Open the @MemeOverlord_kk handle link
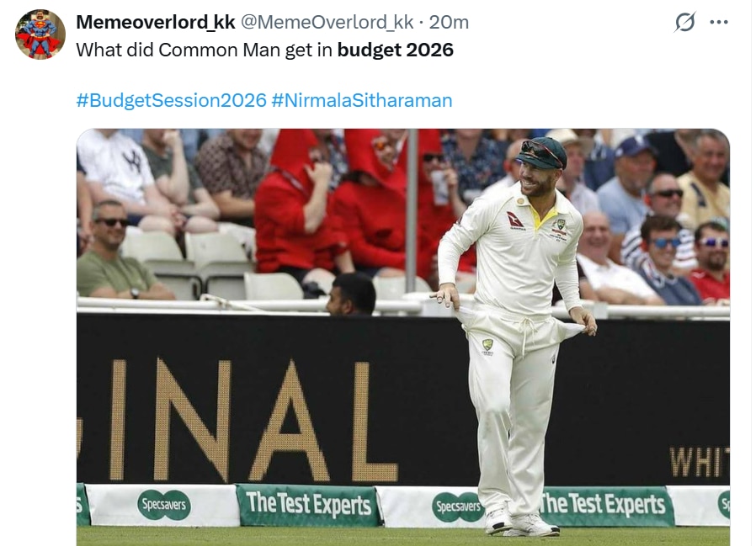Screen dimensions: 756x546 click(327, 22)
